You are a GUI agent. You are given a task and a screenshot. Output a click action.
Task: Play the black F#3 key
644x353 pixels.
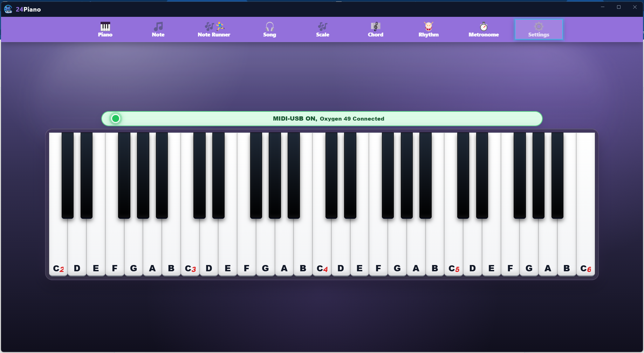256,175
